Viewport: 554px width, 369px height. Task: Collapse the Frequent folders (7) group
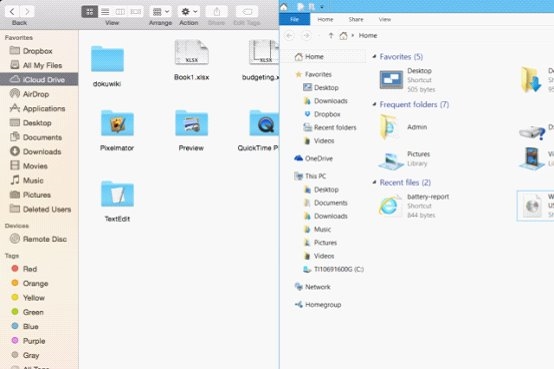(375, 104)
